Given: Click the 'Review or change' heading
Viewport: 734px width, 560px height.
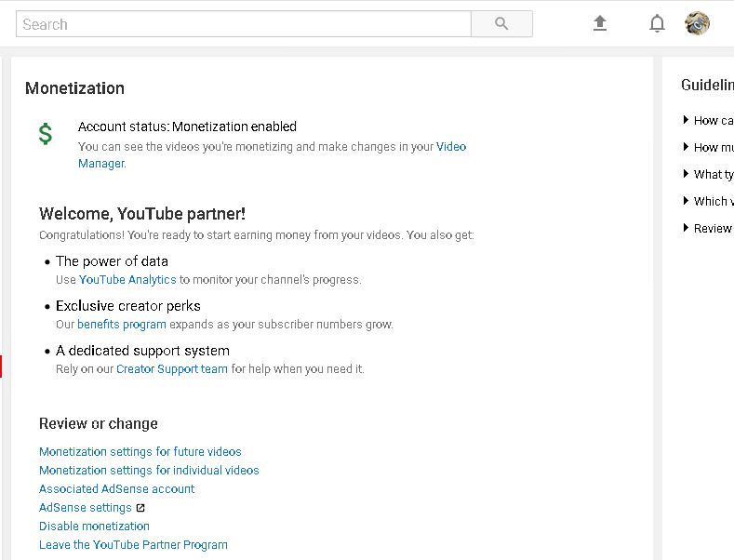Looking at the screenshot, I should (99, 424).
